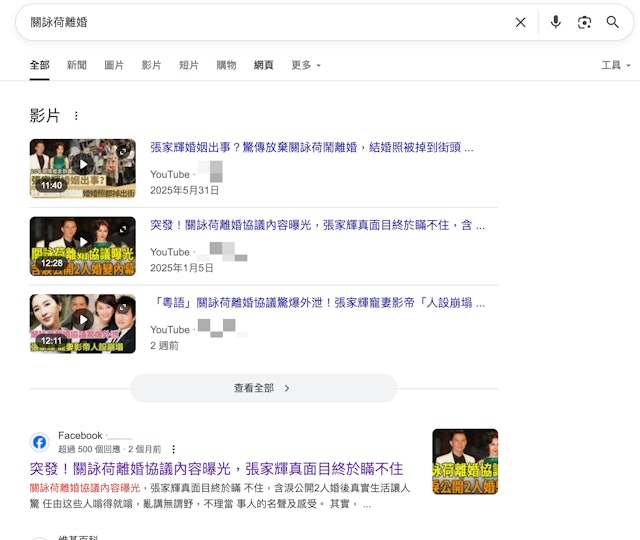Play the 12:28 video thumbnail
640x540 pixels.
tap(82, 246)
